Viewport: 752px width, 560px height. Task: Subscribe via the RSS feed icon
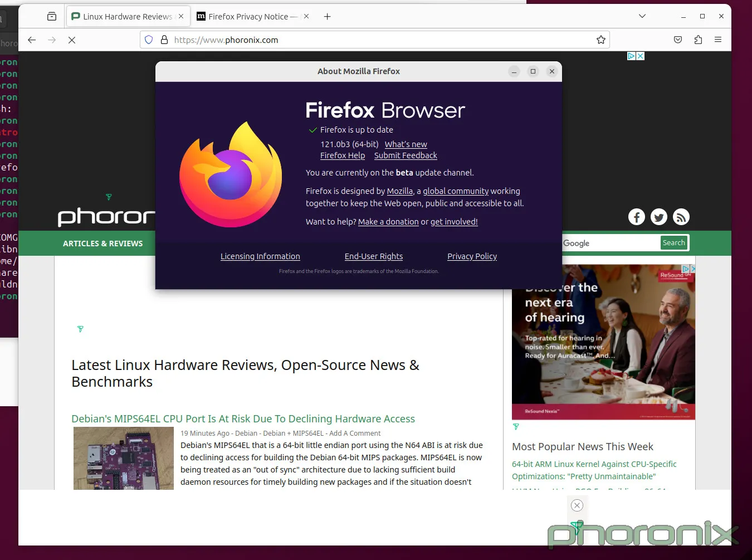pos(681,217)
